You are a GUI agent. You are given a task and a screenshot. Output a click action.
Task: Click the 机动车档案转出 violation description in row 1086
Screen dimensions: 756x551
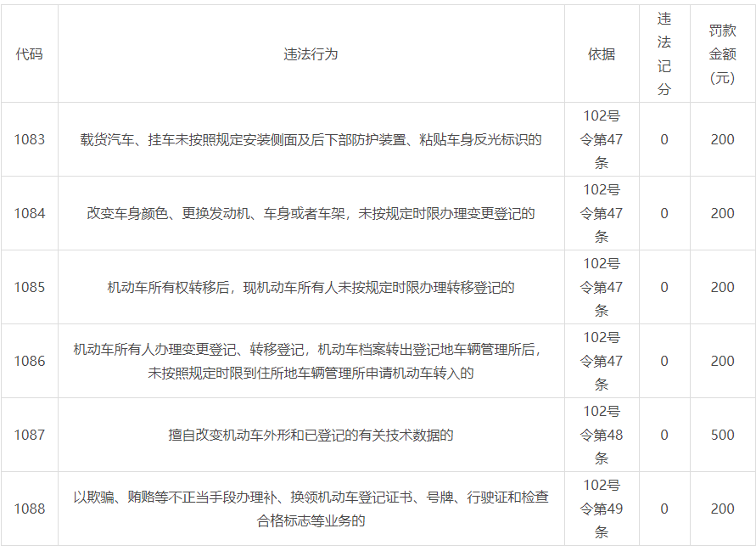click(311, 361)
